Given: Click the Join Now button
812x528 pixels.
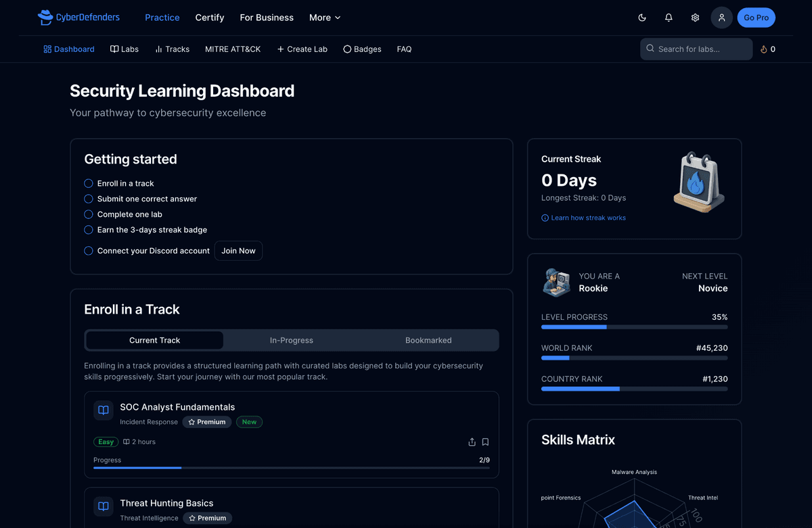Looking at the screenshot, I should 238,251.
